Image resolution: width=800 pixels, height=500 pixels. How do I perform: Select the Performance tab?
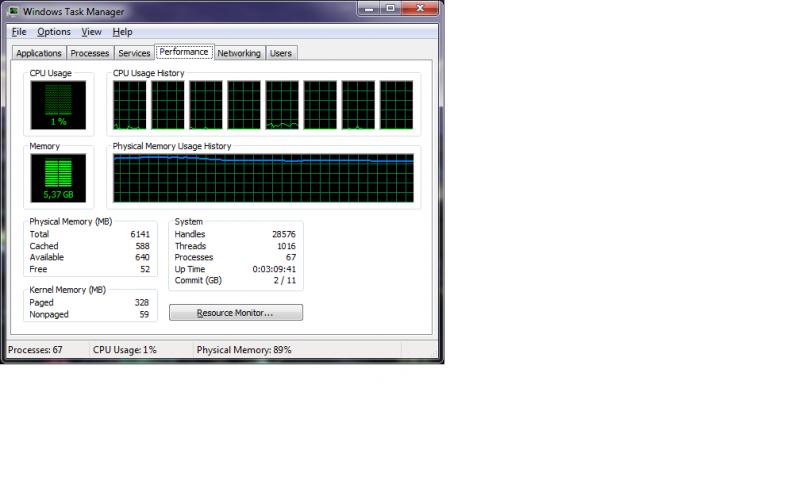coord(184,52)
